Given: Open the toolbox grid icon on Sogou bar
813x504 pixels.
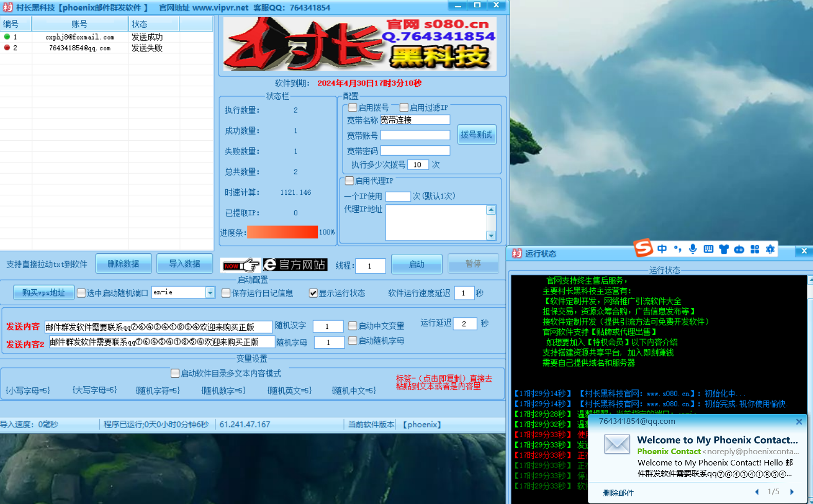Looking at the screenshot, I should pyautogui.click(x=755, y=249).
